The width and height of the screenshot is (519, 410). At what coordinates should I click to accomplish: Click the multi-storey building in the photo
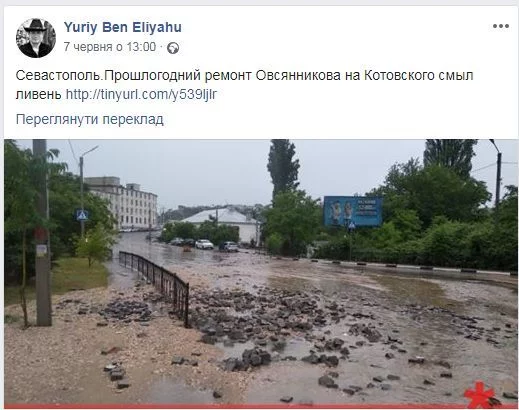(122, 203)
